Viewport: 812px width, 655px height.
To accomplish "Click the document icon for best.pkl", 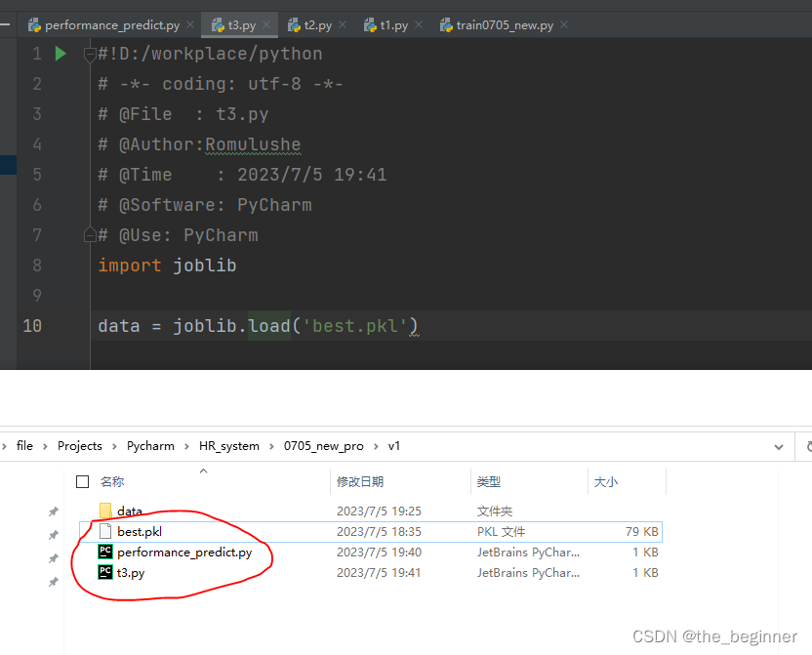I will [104, 531].
